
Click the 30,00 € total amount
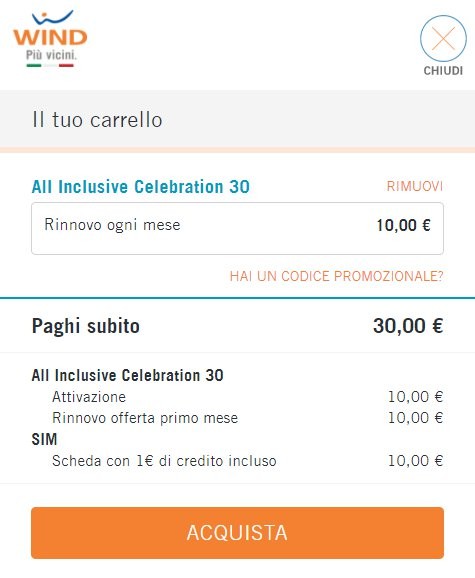click(x=408, y=326)
